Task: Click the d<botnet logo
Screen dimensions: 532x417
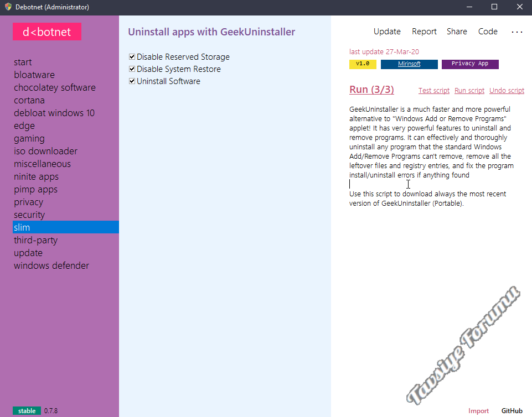Action: (x=47, y=32)
